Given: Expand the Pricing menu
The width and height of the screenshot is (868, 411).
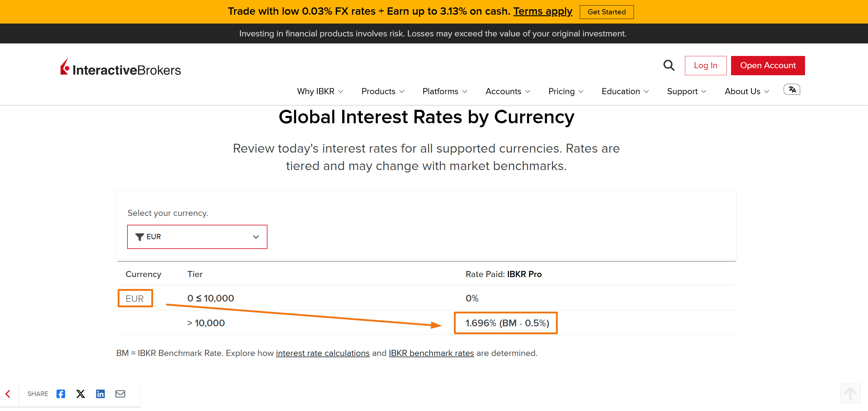Looking at the screenshot, I should click(x=566, y=91).
